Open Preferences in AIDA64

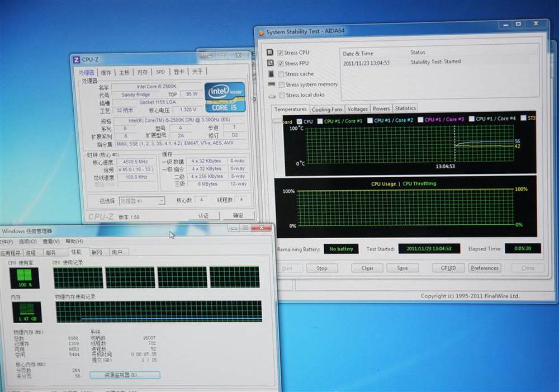click(485, 268)
